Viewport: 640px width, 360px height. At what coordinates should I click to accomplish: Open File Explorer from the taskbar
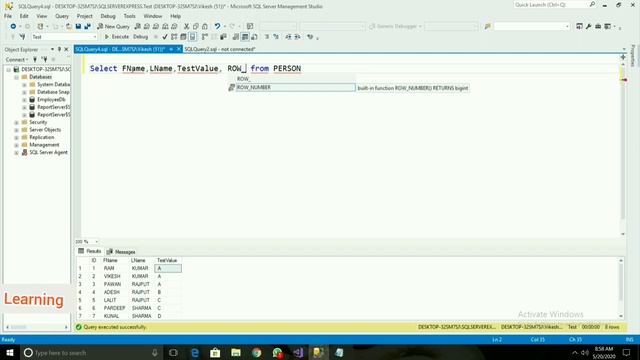tap(236, 353)
